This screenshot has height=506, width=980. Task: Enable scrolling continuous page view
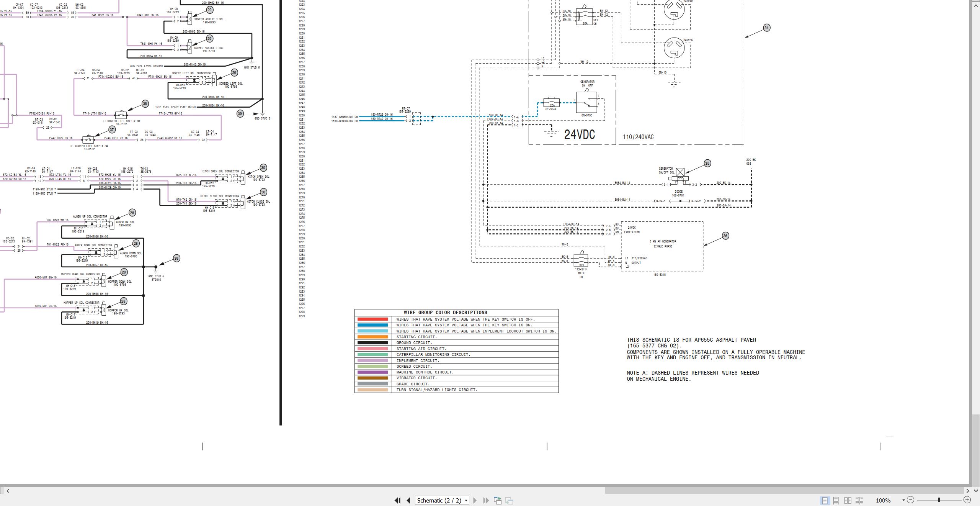tap(836, 500)
